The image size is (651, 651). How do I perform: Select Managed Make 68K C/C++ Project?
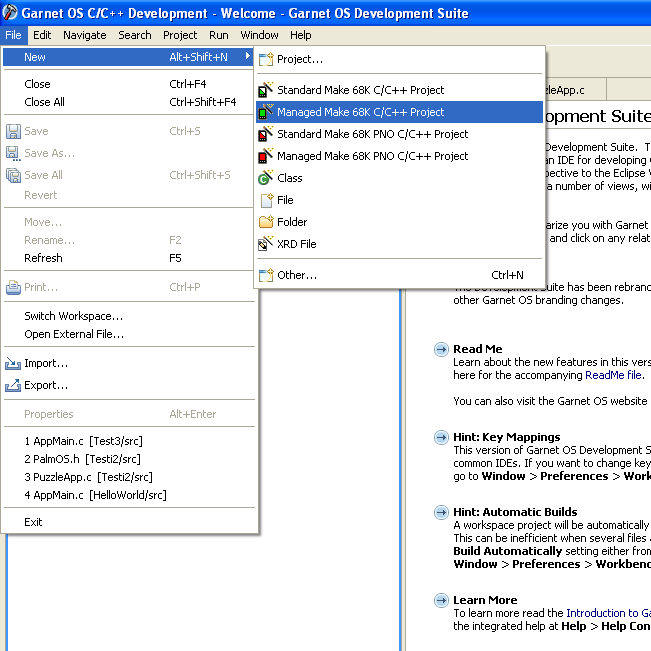[x=399, y=112]
